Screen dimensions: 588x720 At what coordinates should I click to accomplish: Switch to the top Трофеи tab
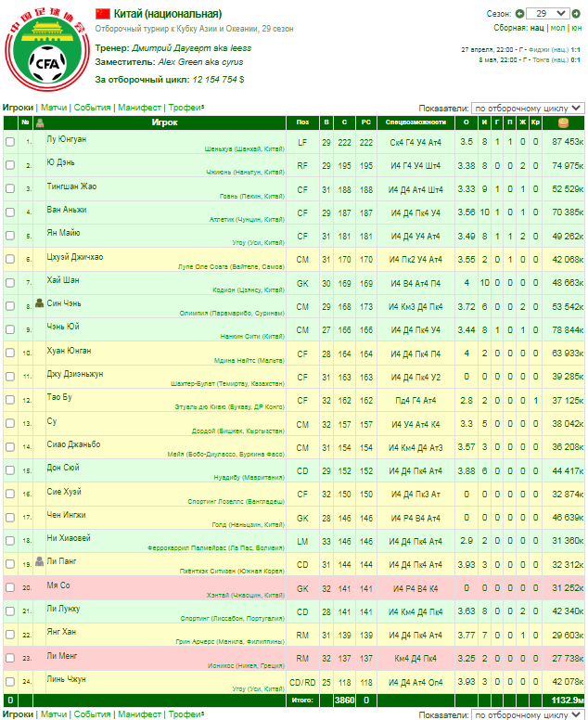coord(185,108)
